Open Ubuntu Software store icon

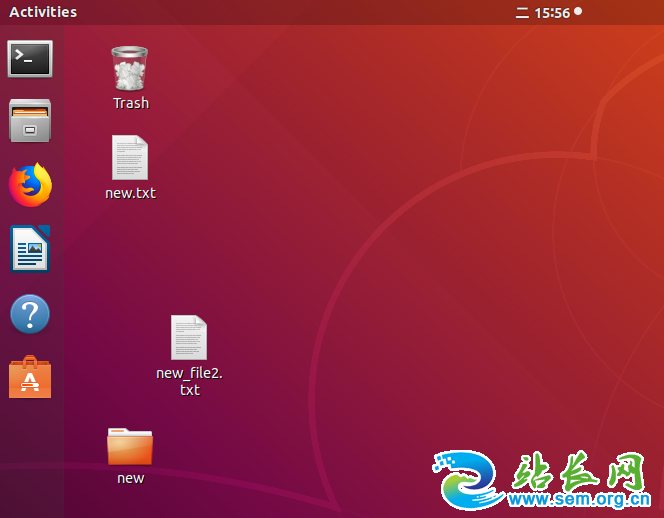click(30, 378)
